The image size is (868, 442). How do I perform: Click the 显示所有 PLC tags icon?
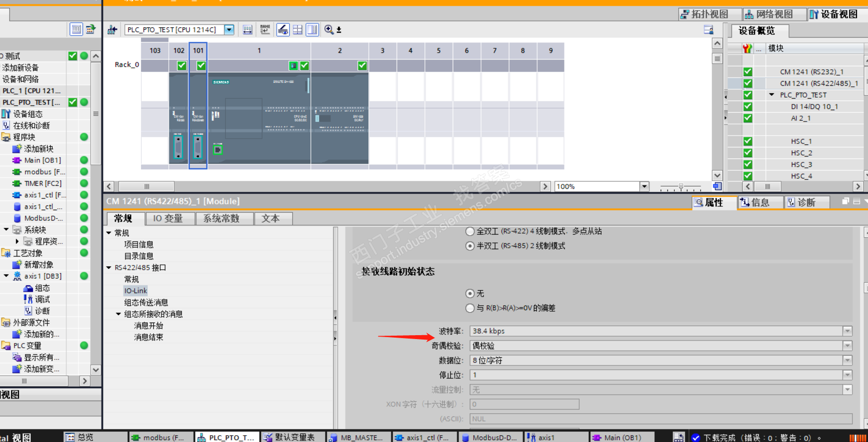(17, 357)
